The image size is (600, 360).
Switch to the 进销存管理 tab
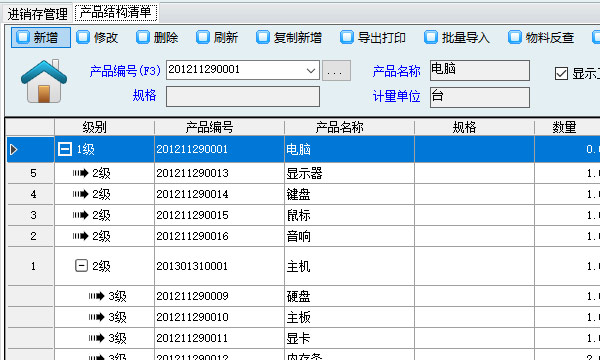38,14
